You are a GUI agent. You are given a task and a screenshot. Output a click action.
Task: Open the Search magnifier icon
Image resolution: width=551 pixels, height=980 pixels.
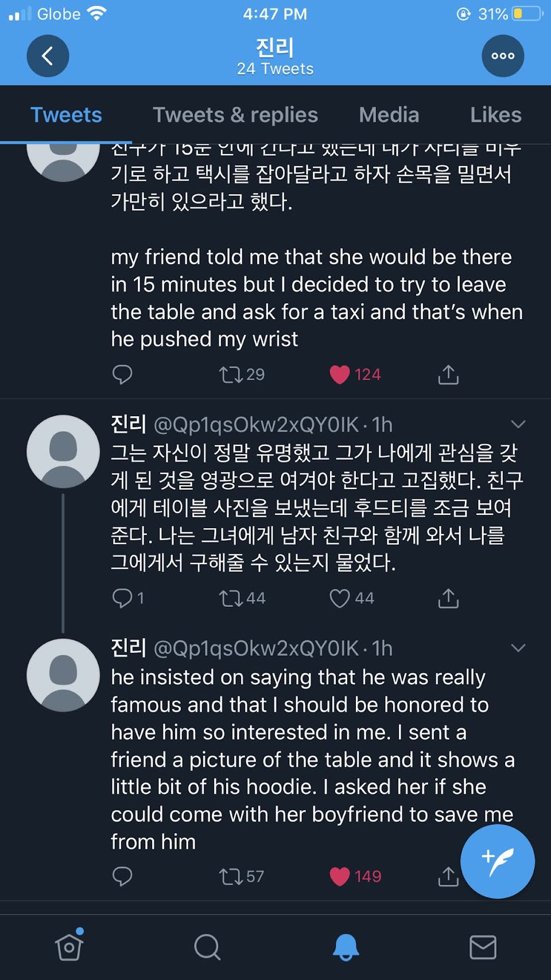pyautogui.click(x=207, y=947)
